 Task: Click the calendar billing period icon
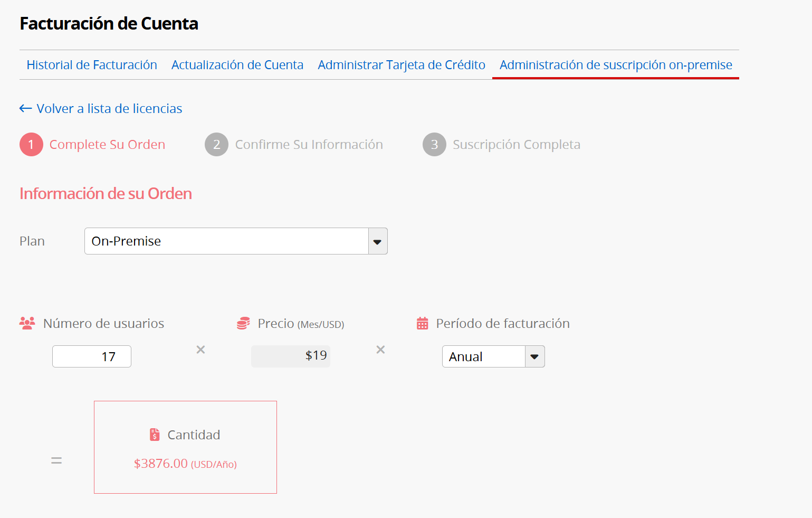pos(423,323)
